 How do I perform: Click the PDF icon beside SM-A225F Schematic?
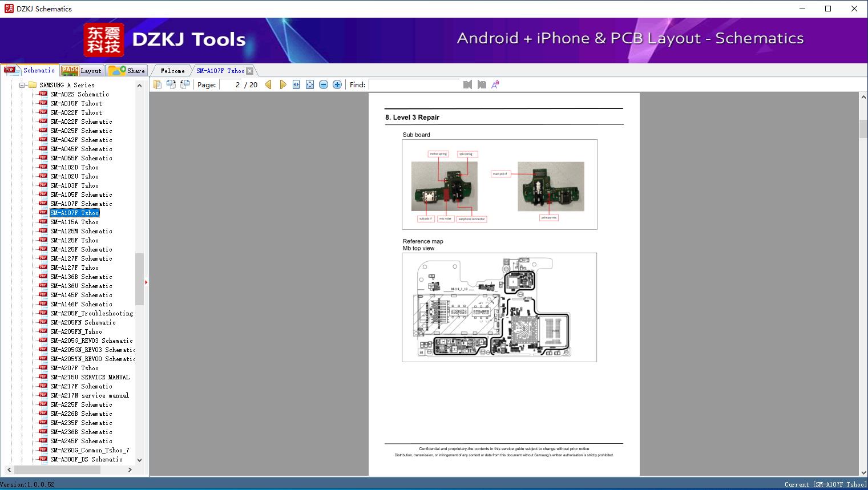coord(43,404)
